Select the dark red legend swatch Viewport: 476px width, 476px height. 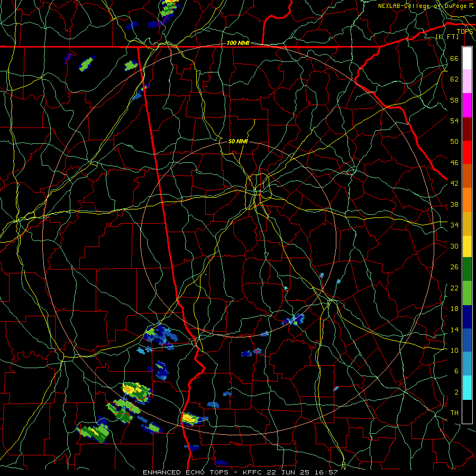[467, 129]
